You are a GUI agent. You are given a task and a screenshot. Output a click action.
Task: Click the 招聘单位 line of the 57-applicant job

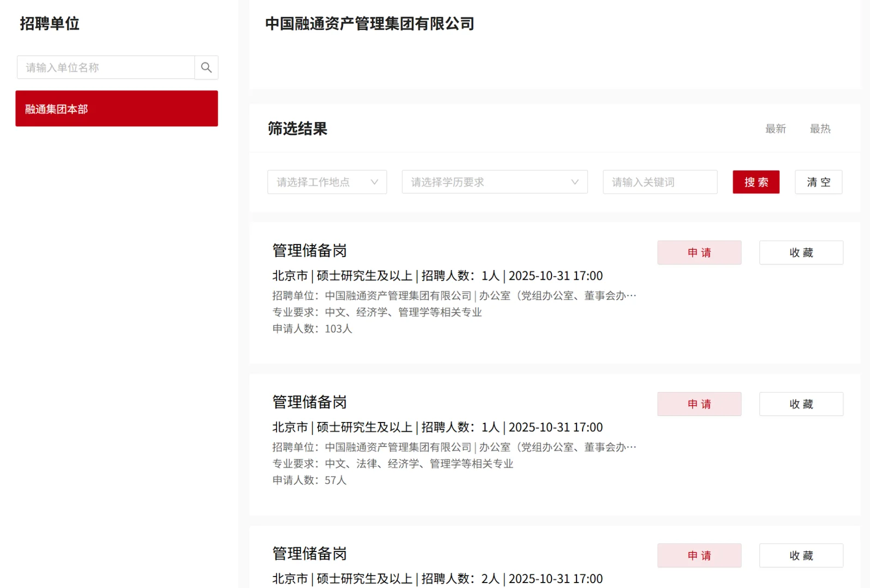pos(454,447)
